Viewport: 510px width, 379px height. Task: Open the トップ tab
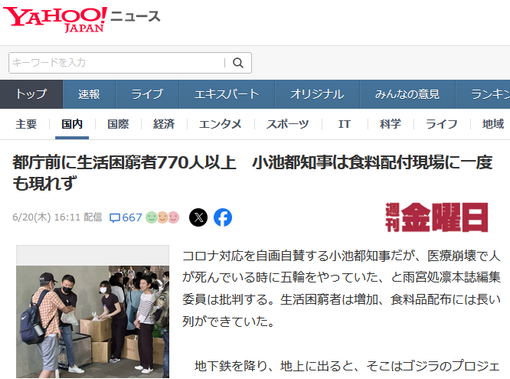coord(31,94)
